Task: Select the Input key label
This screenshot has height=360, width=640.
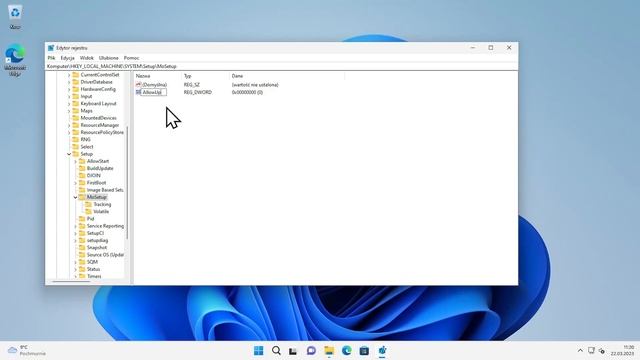Action: 86,96
